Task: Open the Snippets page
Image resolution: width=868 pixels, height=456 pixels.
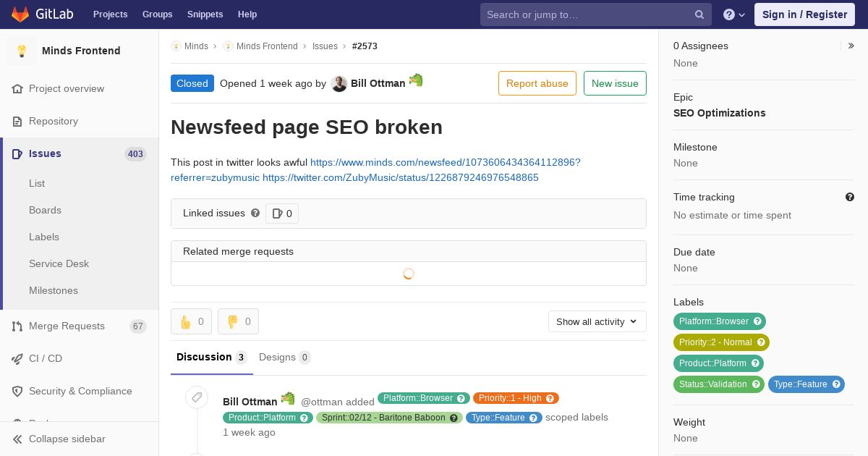Action: point(205,14)
